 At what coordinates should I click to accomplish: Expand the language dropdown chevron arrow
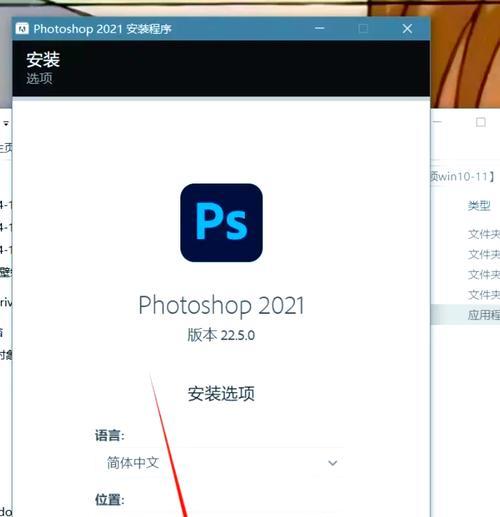click(x=332, y=463)
